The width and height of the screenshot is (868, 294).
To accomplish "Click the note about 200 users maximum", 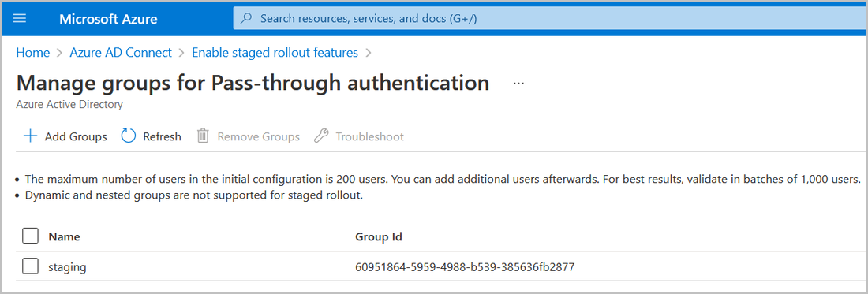I will [x=443, y=180].
